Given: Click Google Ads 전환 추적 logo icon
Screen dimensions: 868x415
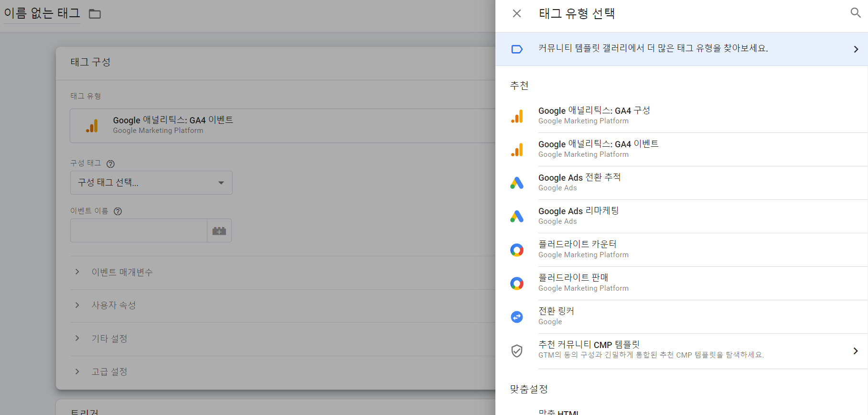Looking at the screenshot, I should [x=517, y=183].
